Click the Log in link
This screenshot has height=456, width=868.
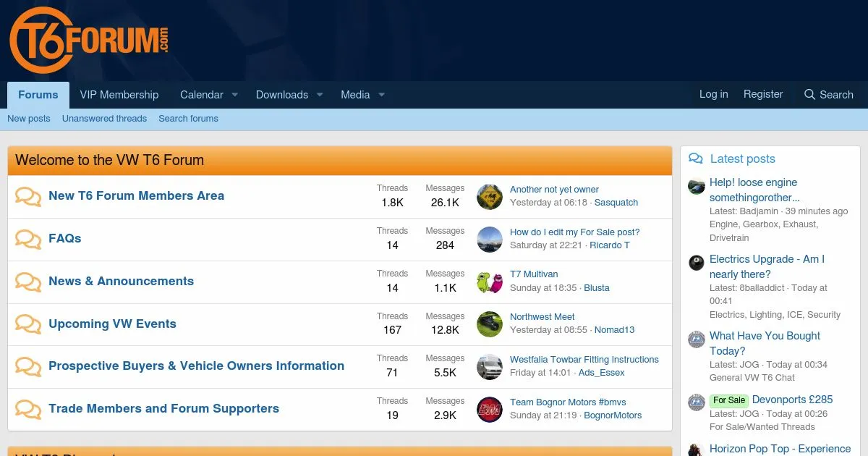714,94
